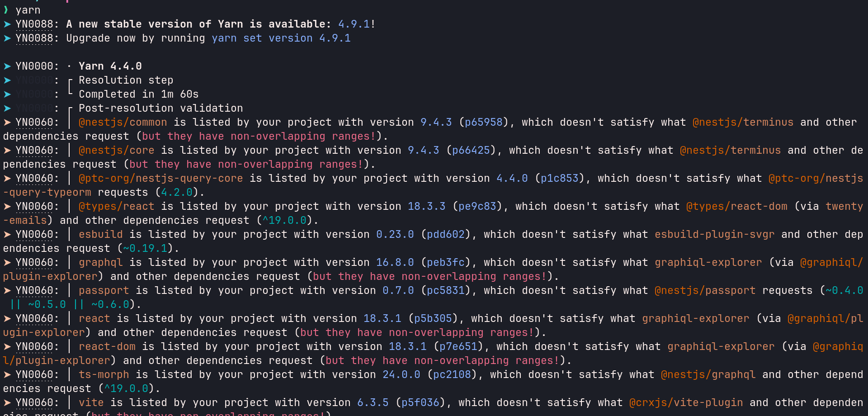Click the hash p66425
Image resolution: width=868 pixels, height=416 pixels.
click(x=471, y=150)
